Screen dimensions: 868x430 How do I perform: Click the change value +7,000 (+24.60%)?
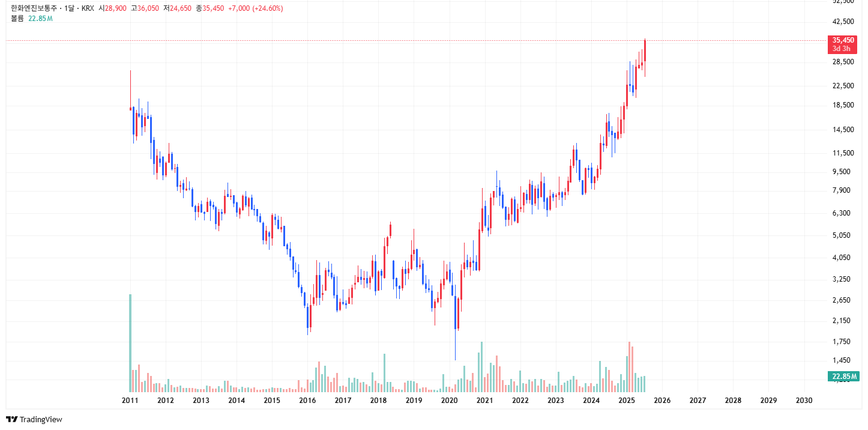(256, 8)
